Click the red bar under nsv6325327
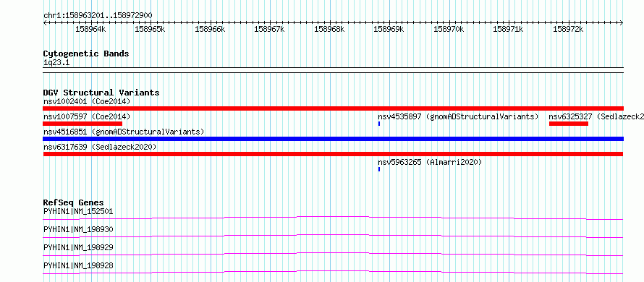Screen dimensions: 644x282 (569, 124)
